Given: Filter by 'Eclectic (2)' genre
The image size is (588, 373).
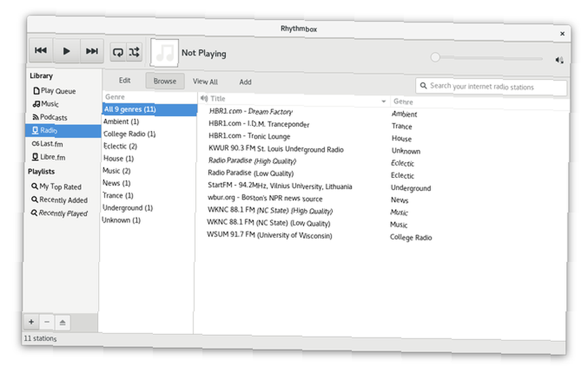Looking at the screenshot, I should tap(120, 146).
